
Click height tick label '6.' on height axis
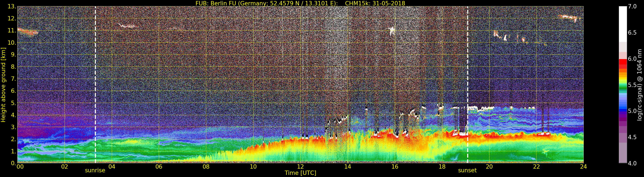point(13,91)
